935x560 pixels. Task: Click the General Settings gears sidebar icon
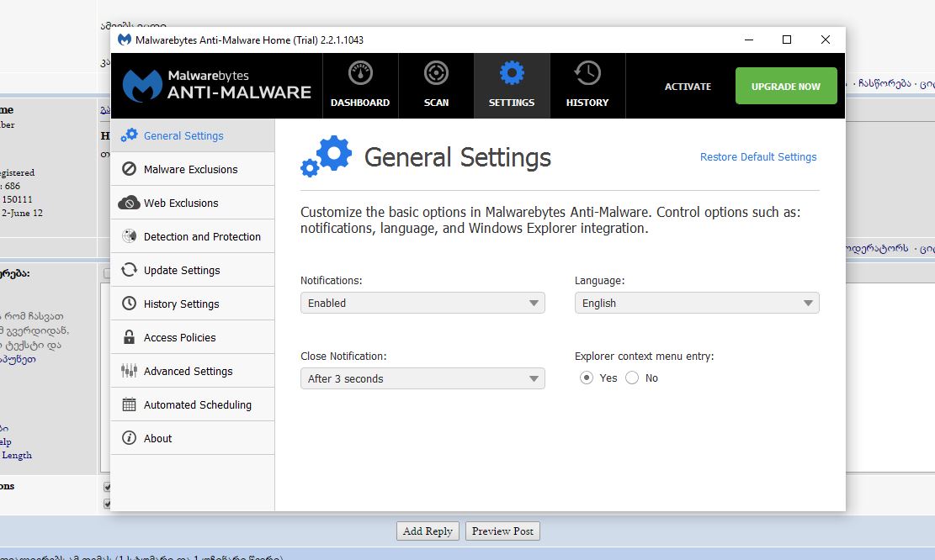(129, 135)
